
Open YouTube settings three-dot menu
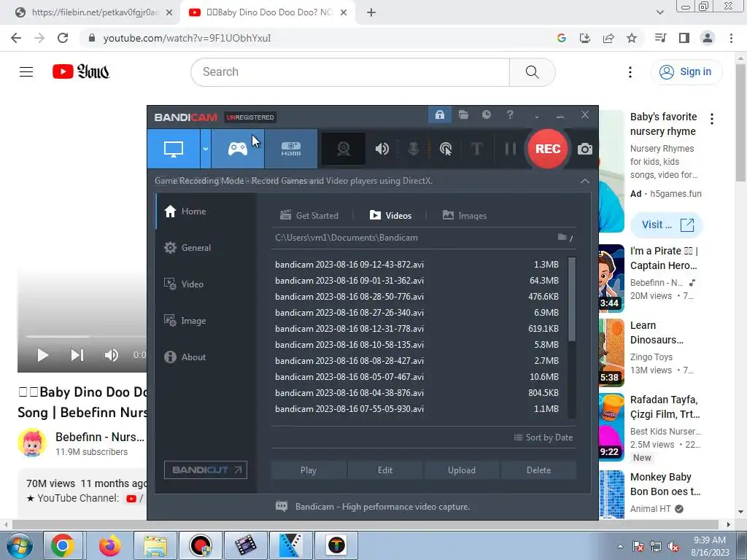click(x=630, y=72)
